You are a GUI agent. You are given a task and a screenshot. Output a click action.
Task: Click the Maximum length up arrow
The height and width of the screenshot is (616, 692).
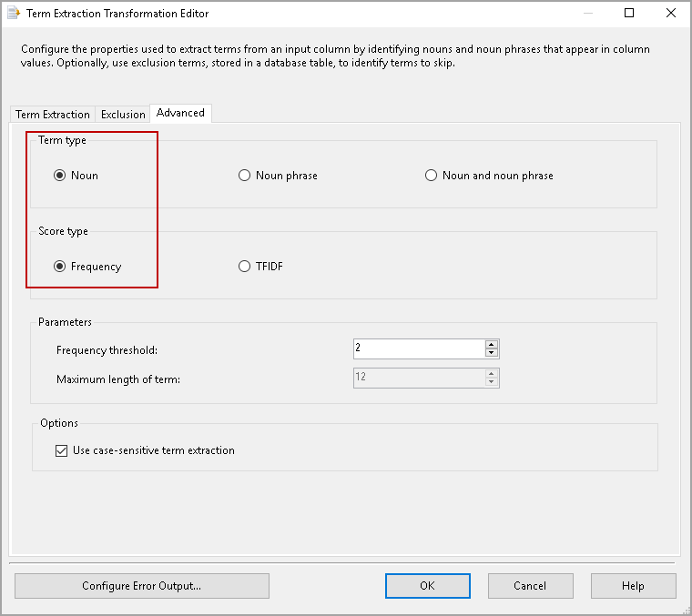click(492, 373)
